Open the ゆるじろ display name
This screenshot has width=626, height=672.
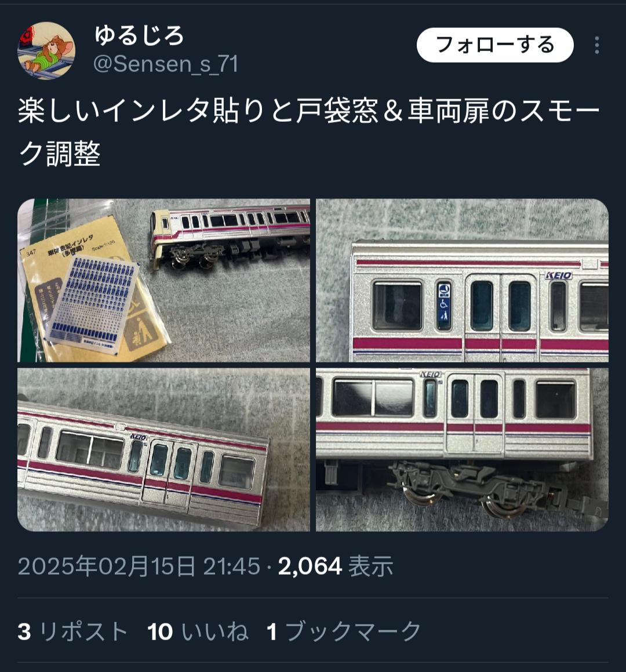click(x=139, y=35)
